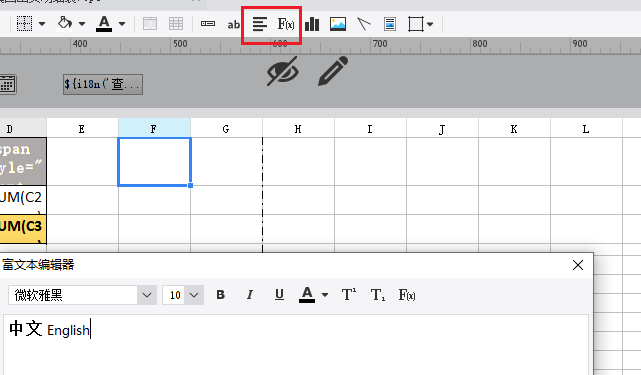Toggle underline in rich text editor
The image size is (641, 375).
pos(279,294)
